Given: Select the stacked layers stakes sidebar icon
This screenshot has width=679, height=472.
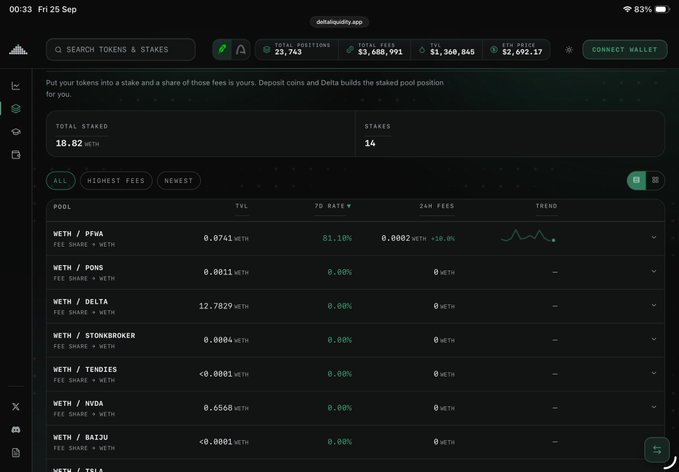Looking at the screenshot, I should 16,109.
